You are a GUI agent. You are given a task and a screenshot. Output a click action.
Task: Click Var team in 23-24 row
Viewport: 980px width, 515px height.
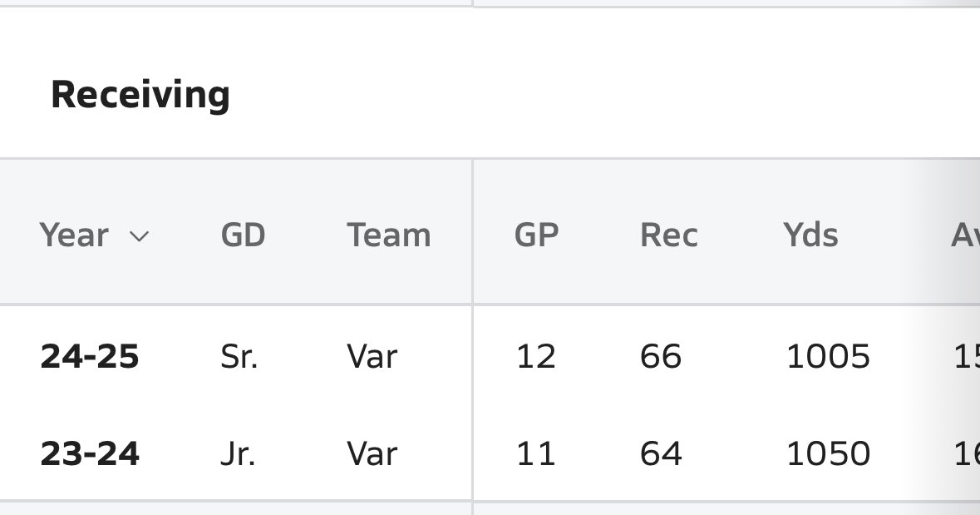pyautogui.click(x=372, y=453)
